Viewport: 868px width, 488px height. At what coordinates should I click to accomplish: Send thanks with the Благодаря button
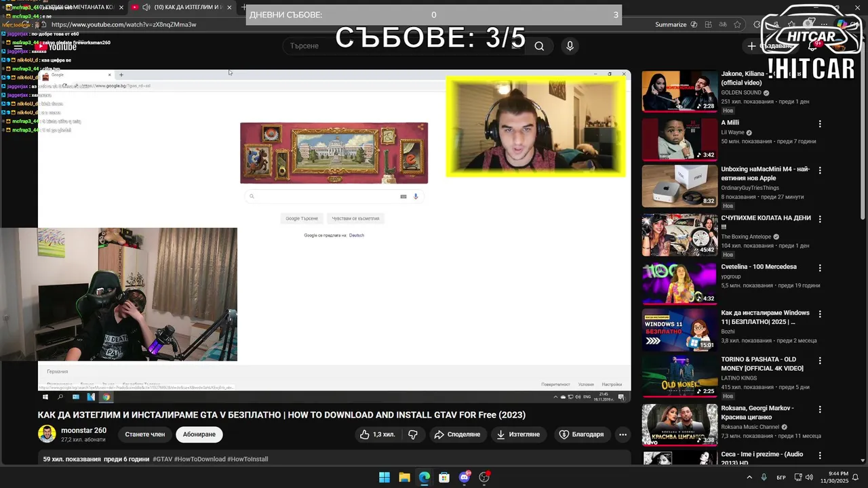coord(581,434)
